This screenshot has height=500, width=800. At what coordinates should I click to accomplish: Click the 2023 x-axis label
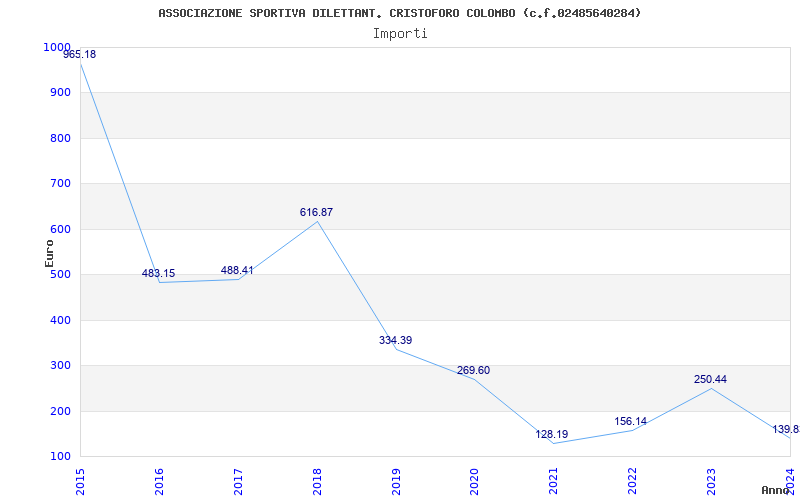tap(711, 481)
